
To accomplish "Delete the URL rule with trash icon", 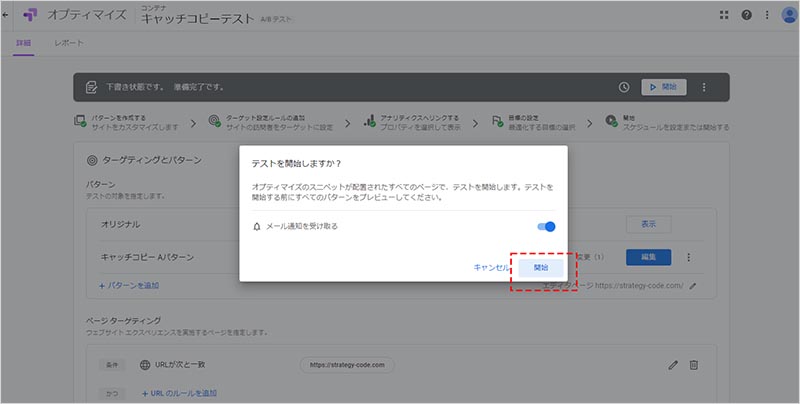I will 694,366.
